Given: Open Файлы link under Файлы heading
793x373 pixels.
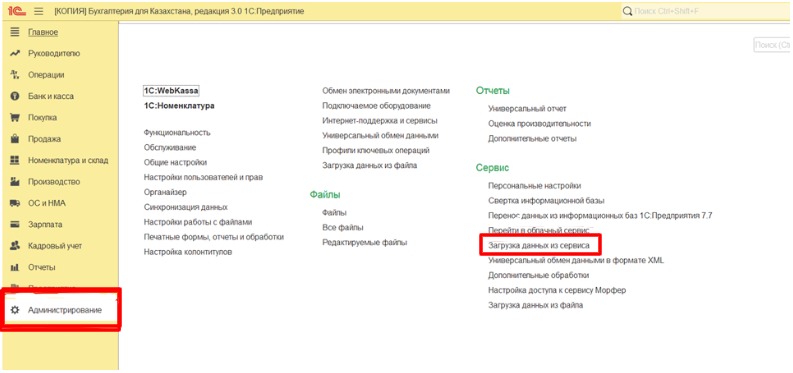Looking at the screenshot, I should click(x=334, y=213).
